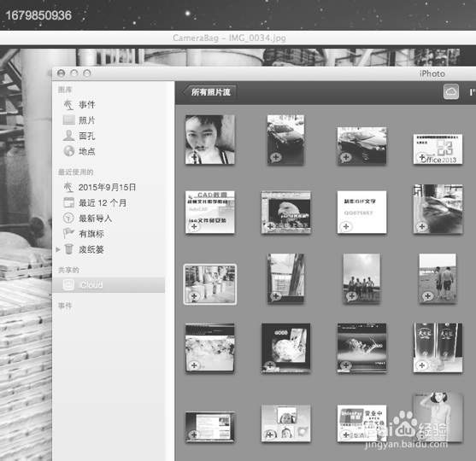Add comment on the 制作GIF文字 image

tap(346, 226)
